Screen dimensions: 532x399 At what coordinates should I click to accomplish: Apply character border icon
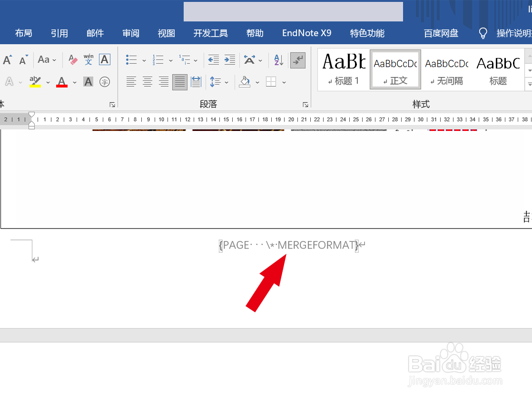[105, 60]
